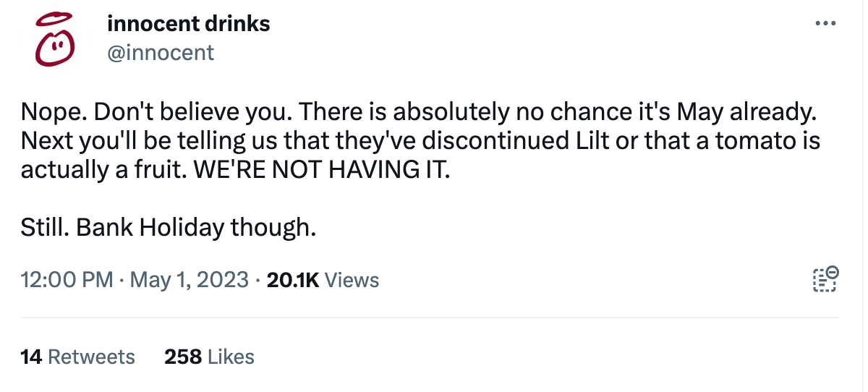Click the number 14 before Retweets
868x392 pixels.
click(30, 357)
